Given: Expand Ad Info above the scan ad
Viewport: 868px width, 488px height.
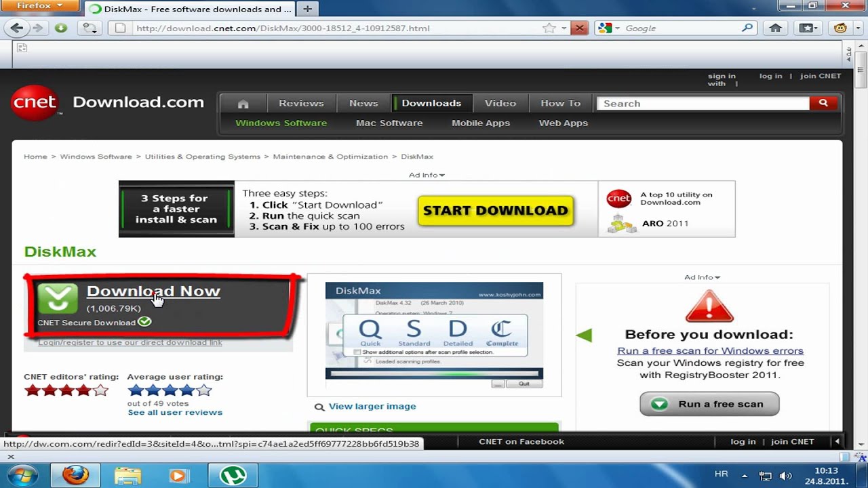Looking at the screenshot, I should (702, 277).
